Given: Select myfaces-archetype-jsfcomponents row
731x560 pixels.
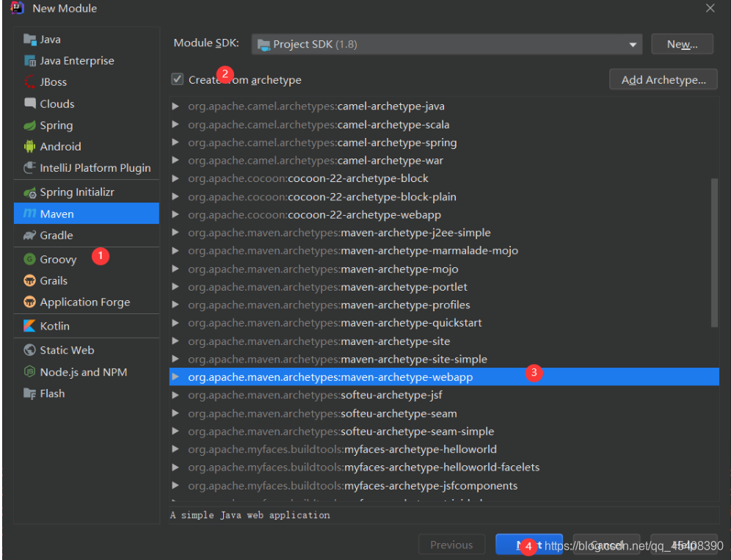Looking at the screenshot, I should coord(444,485).
